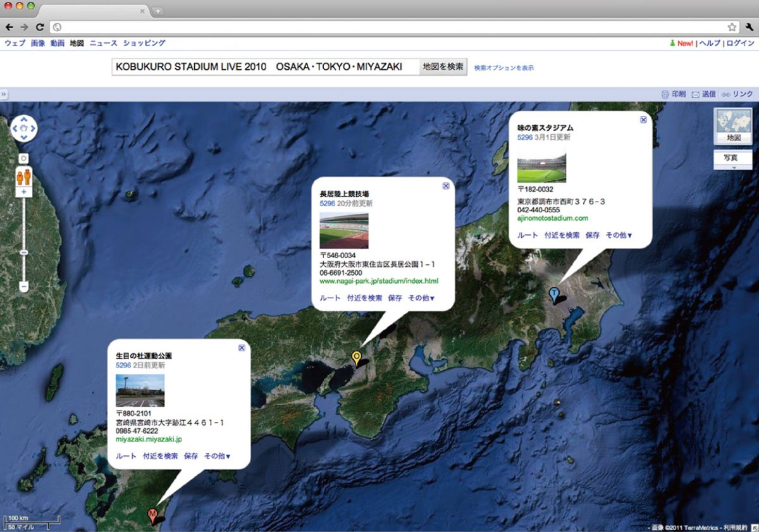Open the ajinomotostadium.com link
Screen dimensions: 759x532
553,218
